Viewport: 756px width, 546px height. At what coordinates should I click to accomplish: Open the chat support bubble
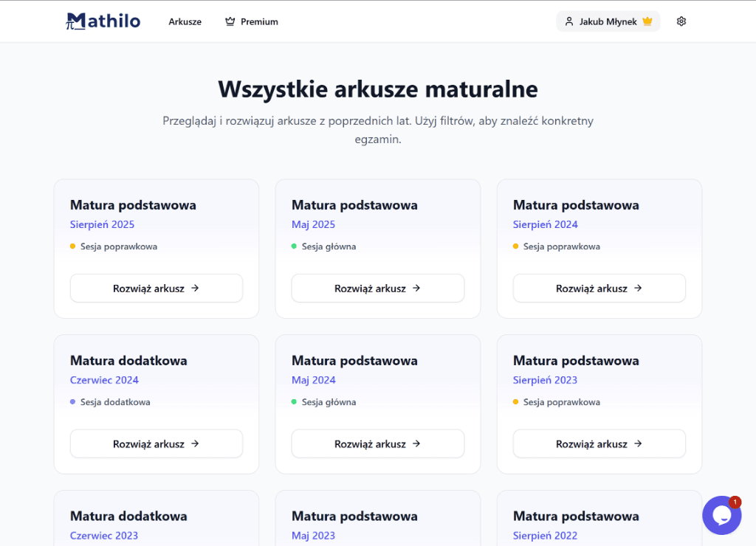(721, 515)
